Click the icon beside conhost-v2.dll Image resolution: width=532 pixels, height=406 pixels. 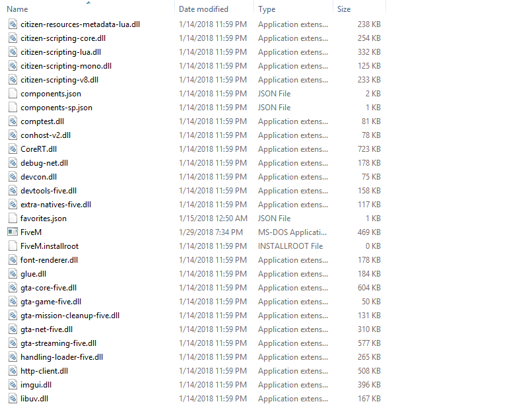point(13,135)
